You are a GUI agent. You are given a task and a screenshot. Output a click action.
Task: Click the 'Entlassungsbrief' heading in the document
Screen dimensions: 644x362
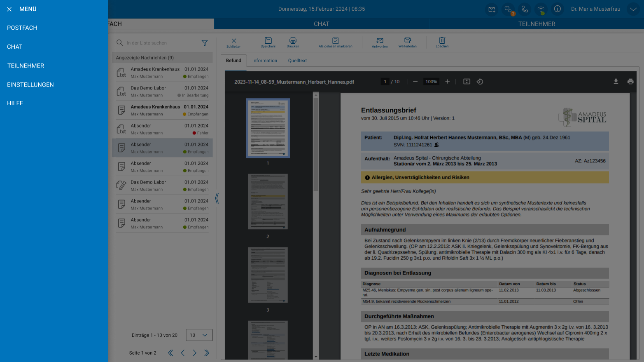coord(389,110)
